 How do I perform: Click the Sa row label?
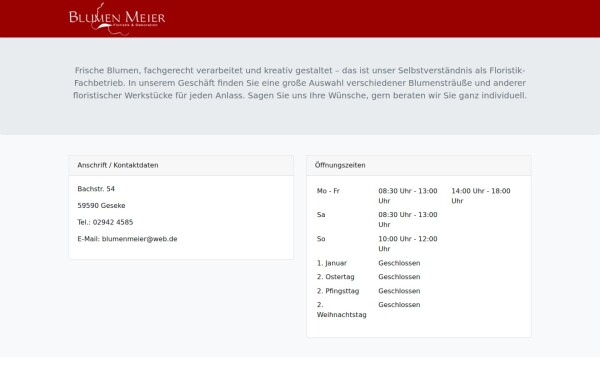pos(321,215)
